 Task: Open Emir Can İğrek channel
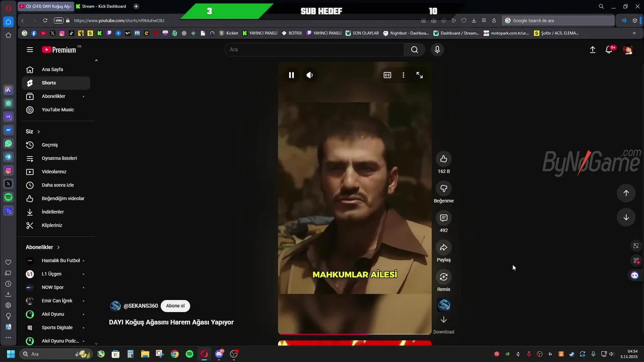click(x=56, y=301)
